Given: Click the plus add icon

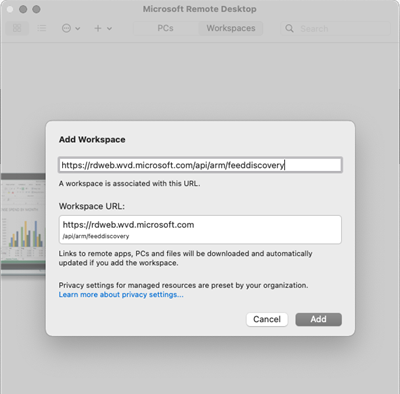Looking at the screenshot, I should tap(98, 28).
